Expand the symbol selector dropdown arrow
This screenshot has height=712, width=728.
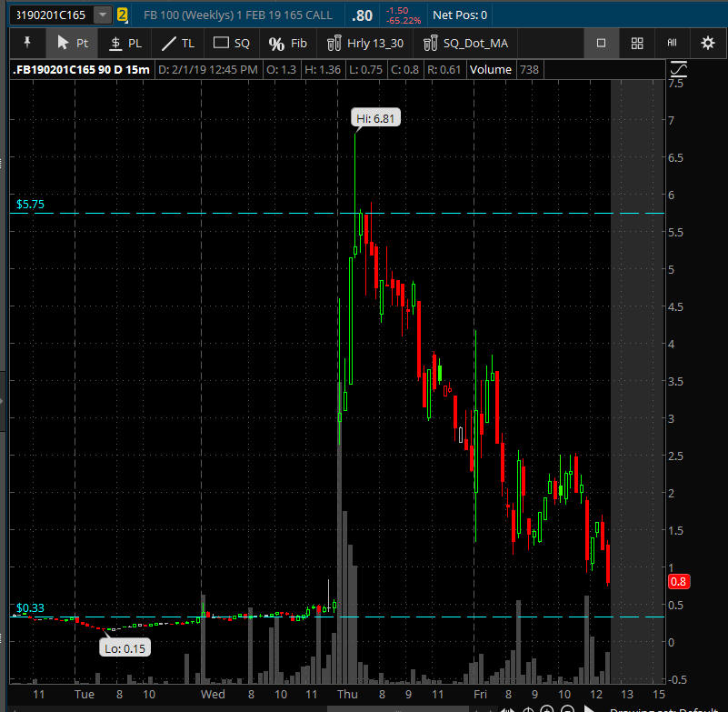[x=103, y=15]
